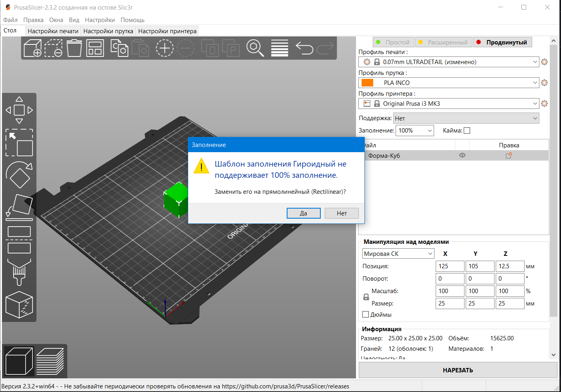Switch to sliced layers preview thumbnail
The height and width of the screenshot is (392, 561).
50,361
